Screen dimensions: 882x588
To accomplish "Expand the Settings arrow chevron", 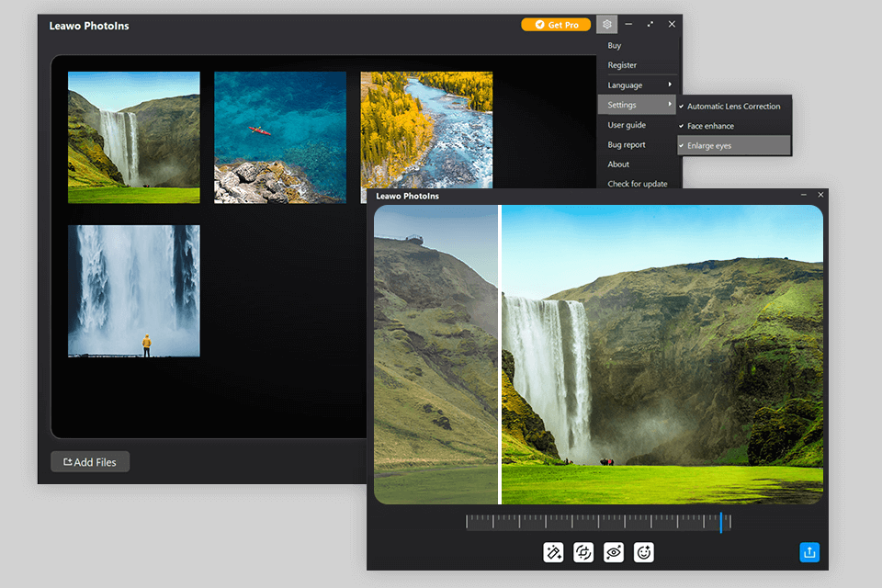I will (x=670, y=104).
